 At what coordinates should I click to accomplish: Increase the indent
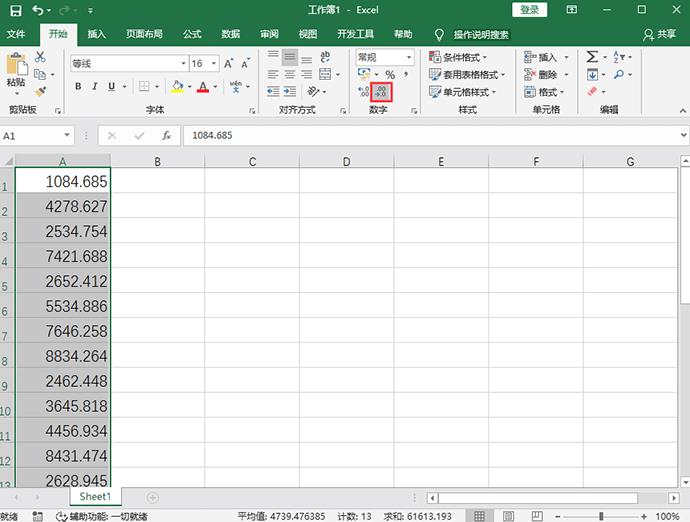tap(290, 91)
